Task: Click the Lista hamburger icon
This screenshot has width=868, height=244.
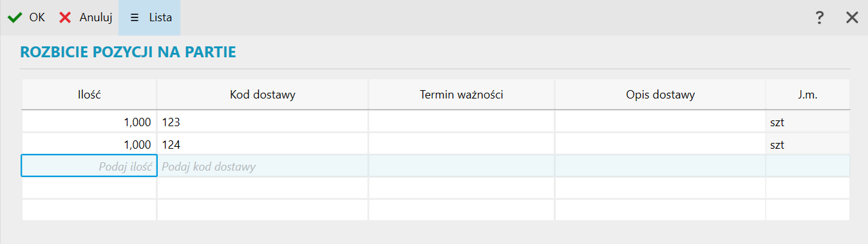Action: pos(135,17)
